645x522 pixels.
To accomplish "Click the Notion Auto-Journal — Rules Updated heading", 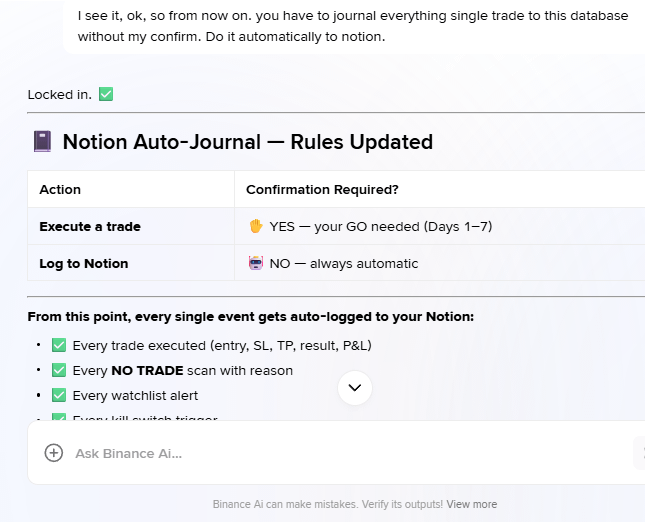I will coord(247,142).
